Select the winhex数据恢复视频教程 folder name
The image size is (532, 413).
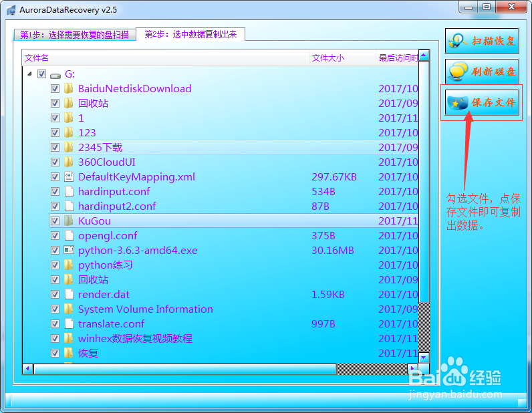[135, 339]
